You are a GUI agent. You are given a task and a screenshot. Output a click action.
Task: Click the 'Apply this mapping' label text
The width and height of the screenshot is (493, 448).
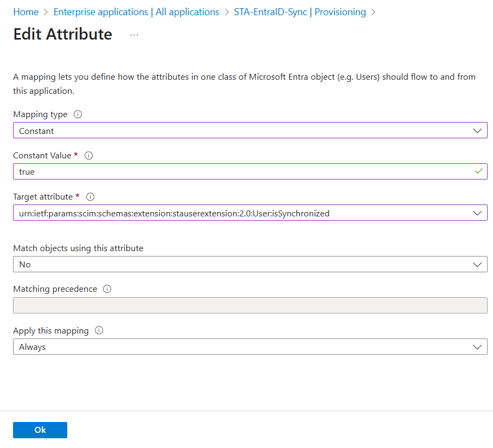[x=51, y=331]
